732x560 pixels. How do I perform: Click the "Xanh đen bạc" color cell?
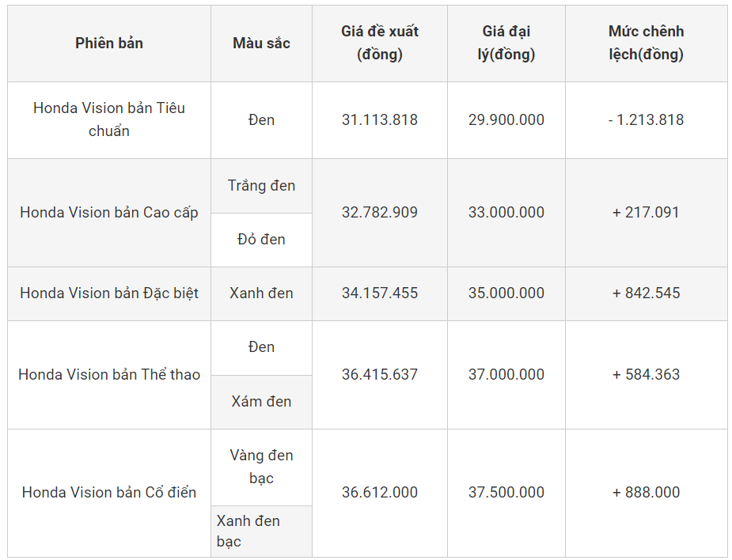coord(248,532)
